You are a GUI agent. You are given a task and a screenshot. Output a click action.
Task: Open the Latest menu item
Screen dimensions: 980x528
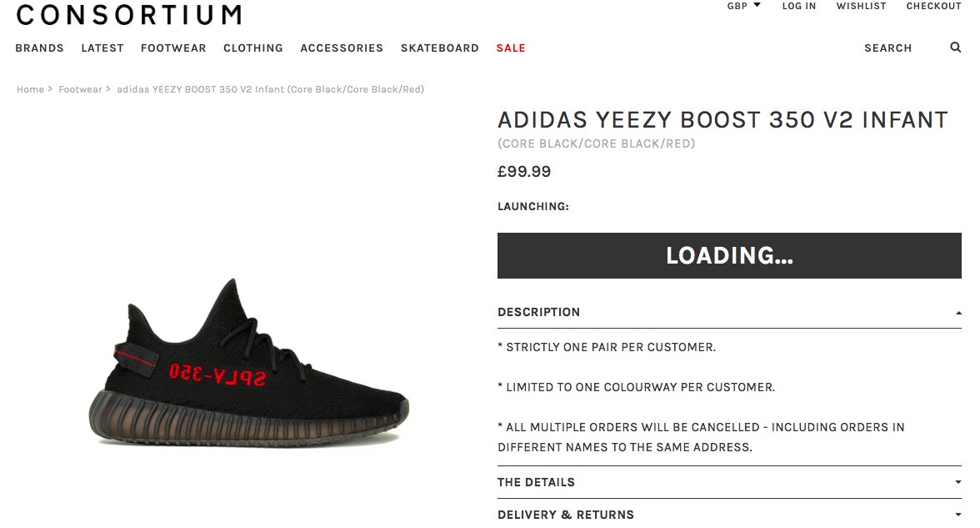click(x=102, y=48)
